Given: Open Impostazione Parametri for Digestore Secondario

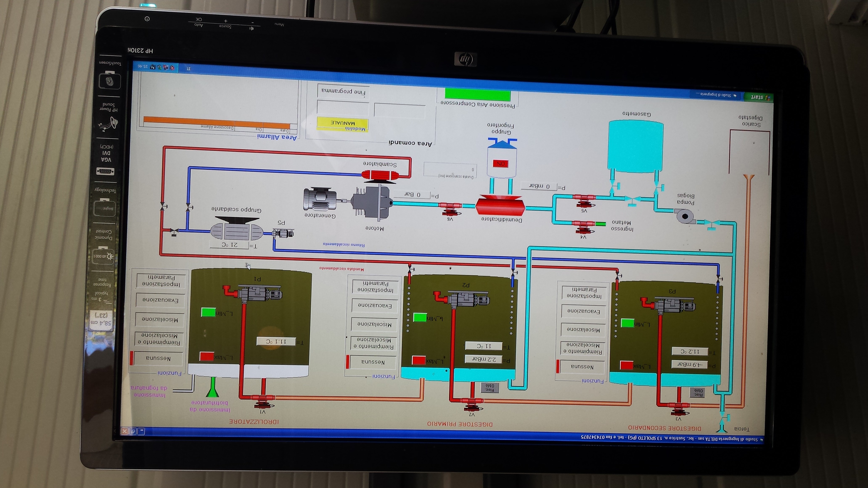Looking at the screenshot, I should coord(584,292).
